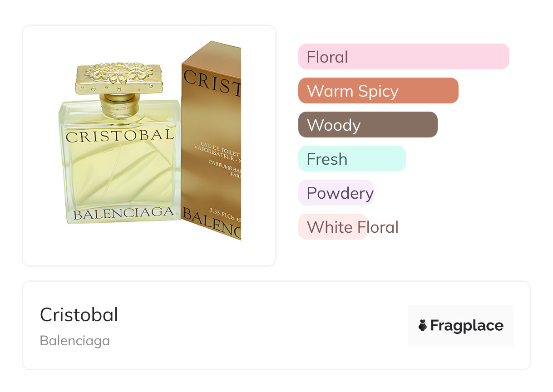Click the Cristobal perfume title
This screenshot has width=553, height=392.
click(79, 315)
